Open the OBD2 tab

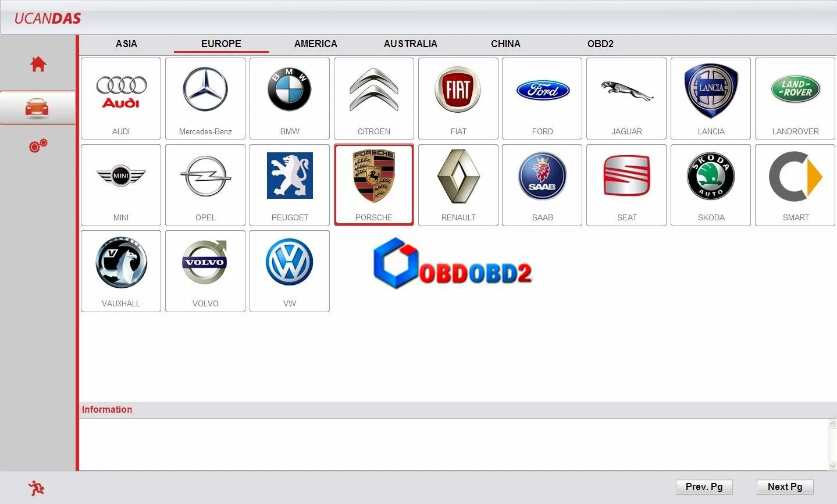tap(600, 44)
